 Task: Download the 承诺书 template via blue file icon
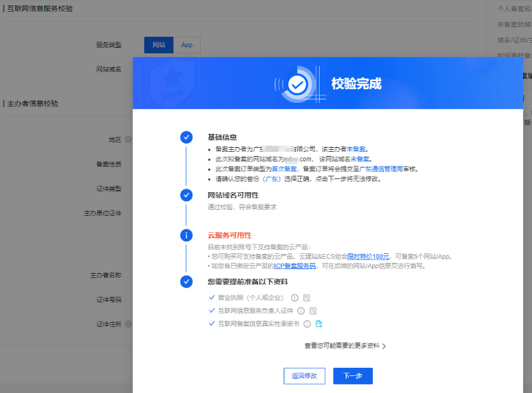318,324
